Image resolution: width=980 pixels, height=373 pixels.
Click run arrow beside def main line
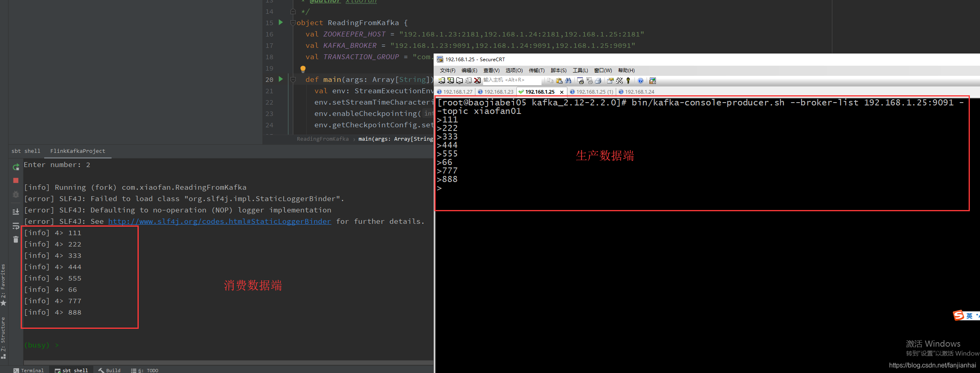click(x=281, y=79)
